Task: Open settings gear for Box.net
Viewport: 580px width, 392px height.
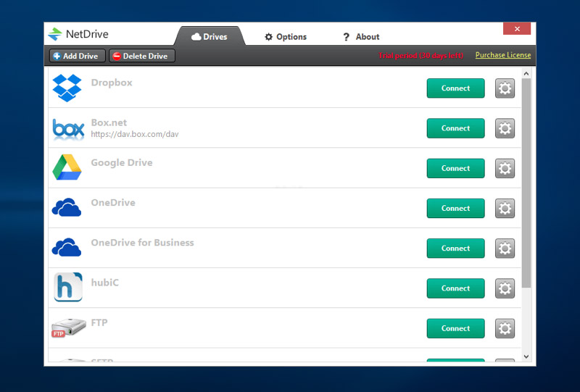Action: [x=505, y=128]
